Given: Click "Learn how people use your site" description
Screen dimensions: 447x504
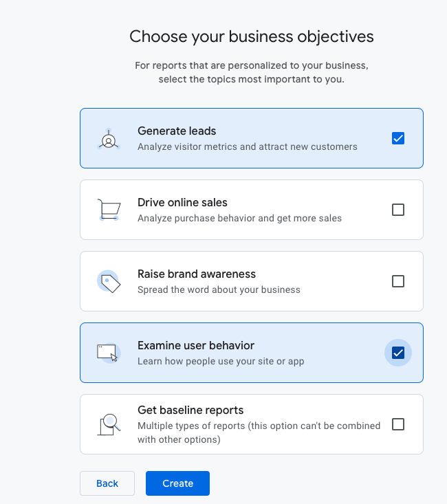Looking at the screenshot, I should pos(221,361).
